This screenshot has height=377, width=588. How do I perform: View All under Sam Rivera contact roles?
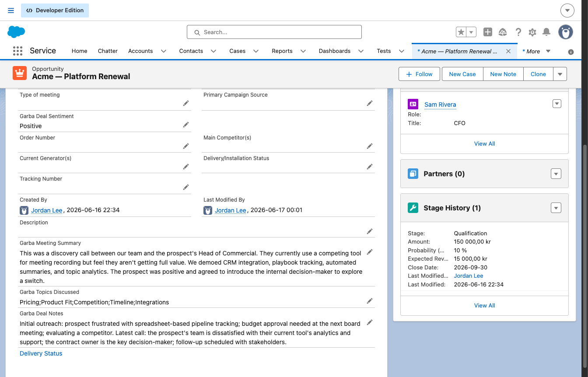tap(484, 143)
